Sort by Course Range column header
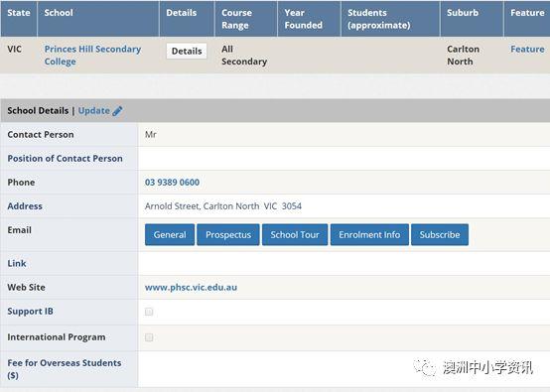The image size is (550, 392). [246, 19]
